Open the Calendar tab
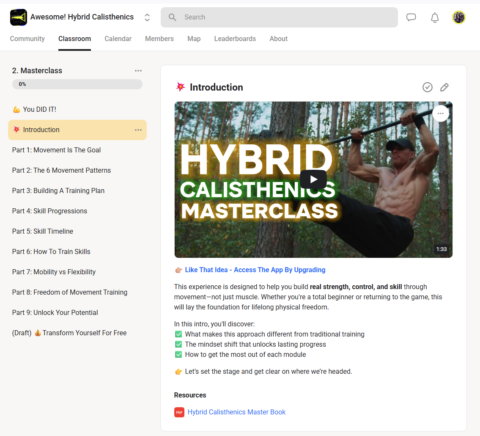 coord(118,39)
